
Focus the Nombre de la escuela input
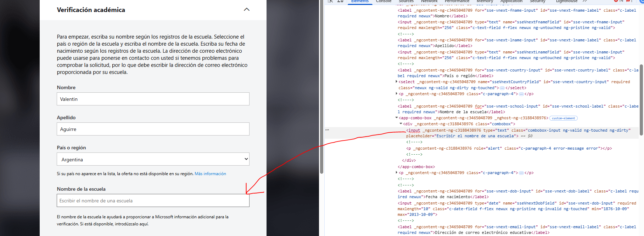[153, 201]
